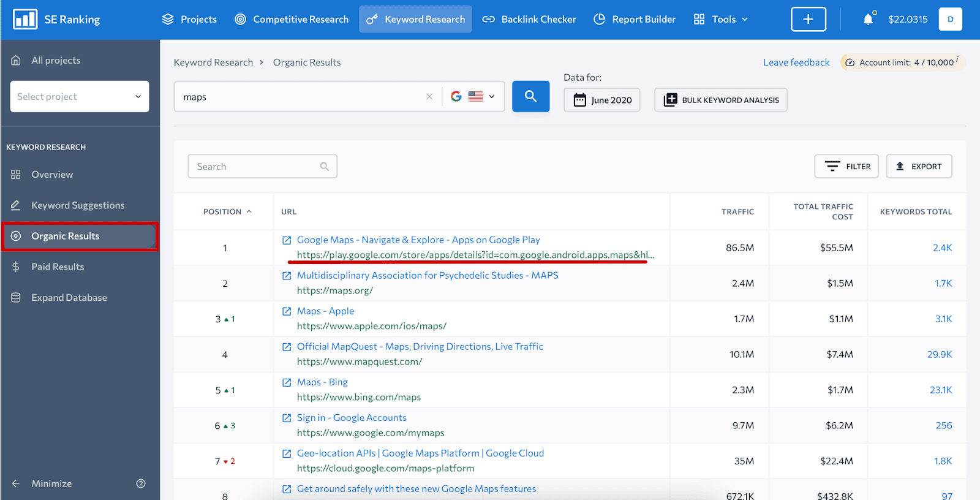Click the plus add button in header
Screen dimensions: 980x500
tap(809, 20)
